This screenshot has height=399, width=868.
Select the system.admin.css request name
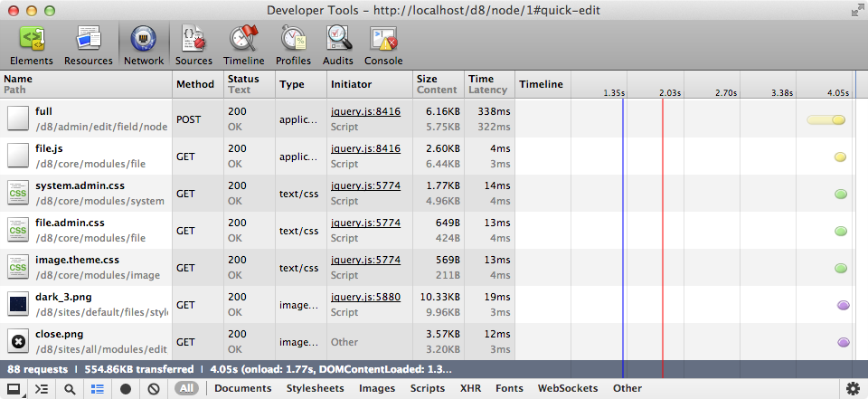80,186
